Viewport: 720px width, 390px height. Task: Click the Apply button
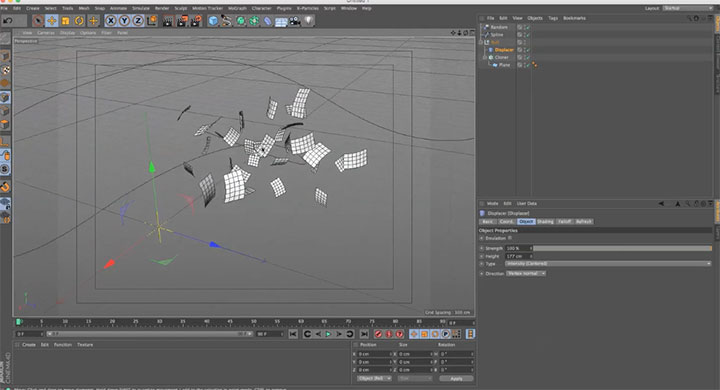coord(456,378)
